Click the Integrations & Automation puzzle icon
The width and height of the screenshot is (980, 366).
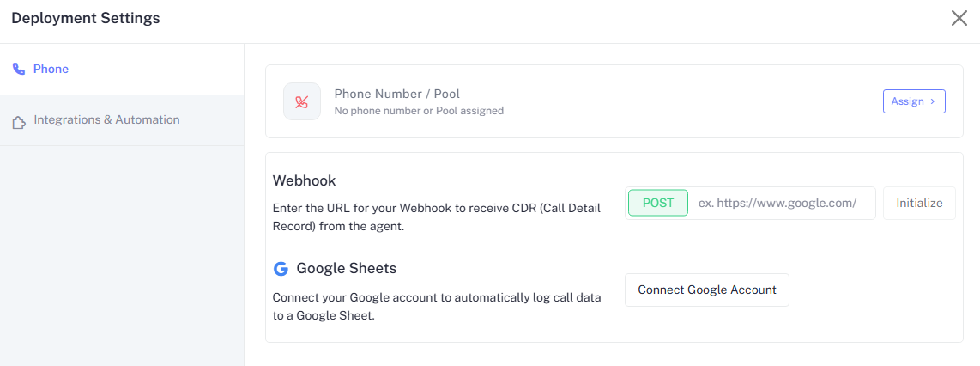click(19, 122)
